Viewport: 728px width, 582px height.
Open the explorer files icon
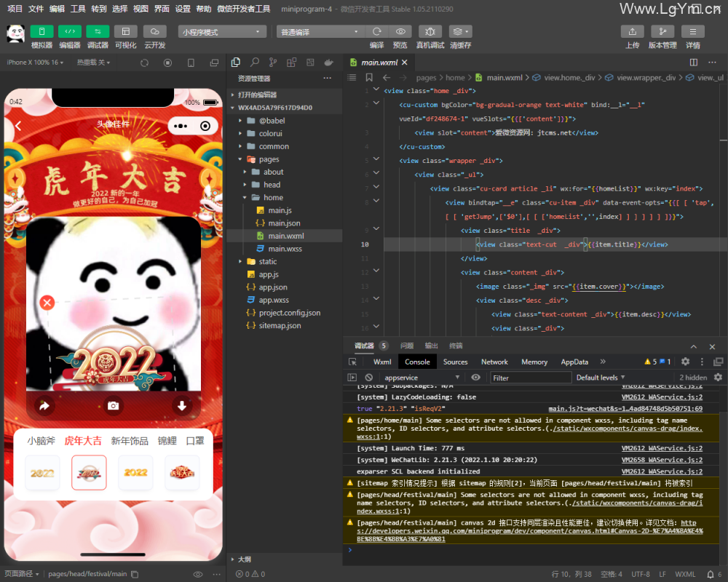pyautogui.click(x=236, y=62)
